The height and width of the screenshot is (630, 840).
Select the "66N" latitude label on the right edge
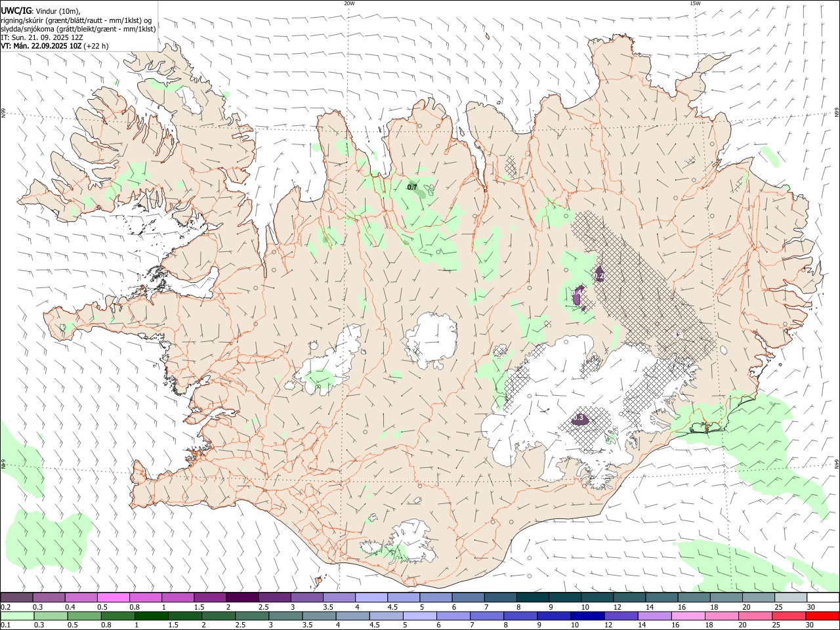(837, 114)
